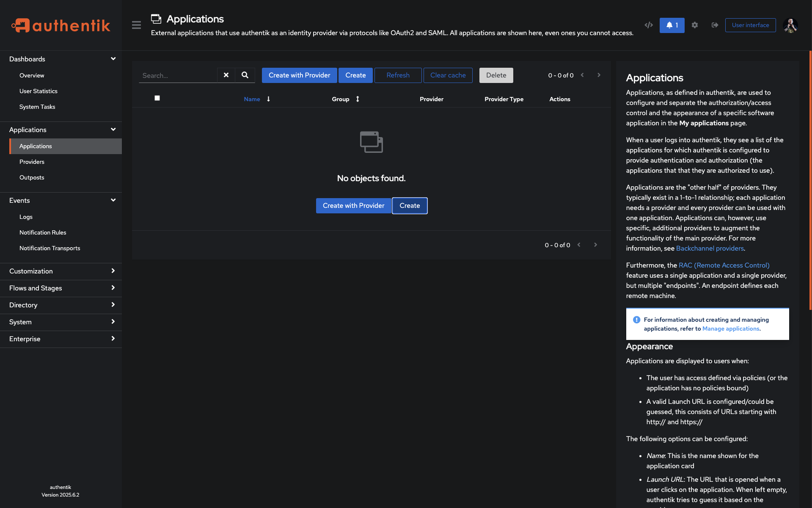This screenshot has height=508, width=812.
Task: Click toolbar Create button
Action: (x=355, y=75)
